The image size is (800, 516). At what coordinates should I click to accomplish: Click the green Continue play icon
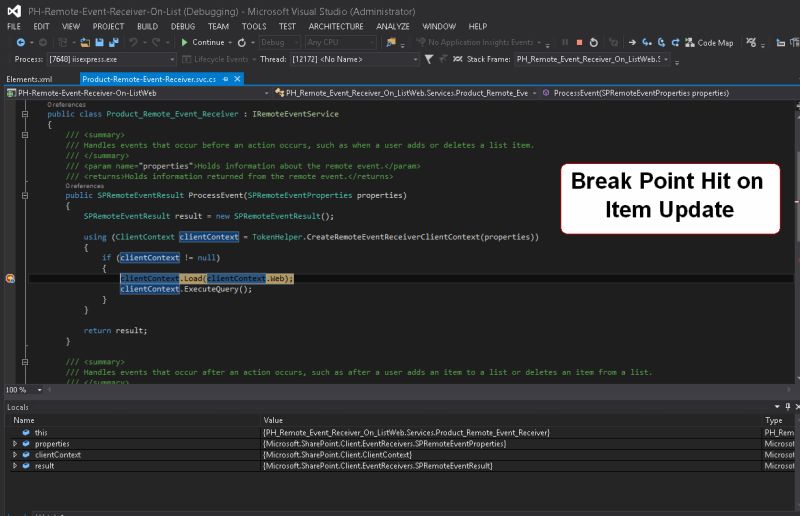pos(184,42)
